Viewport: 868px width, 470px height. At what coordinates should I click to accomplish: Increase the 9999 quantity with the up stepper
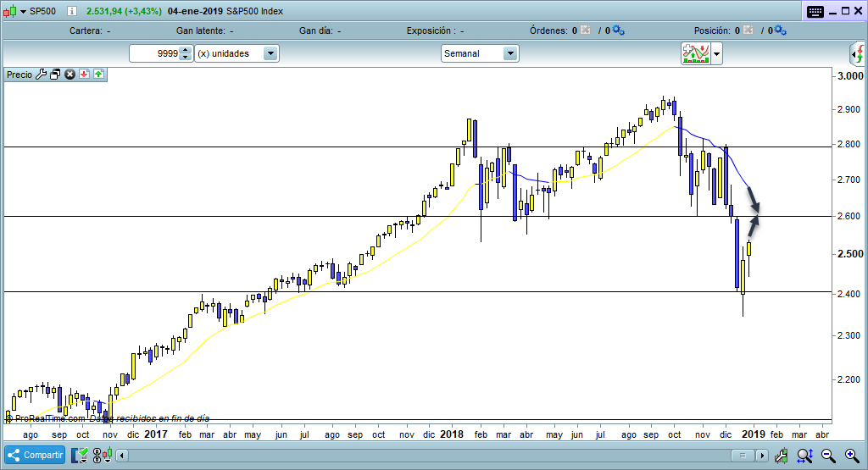point(186,50)
